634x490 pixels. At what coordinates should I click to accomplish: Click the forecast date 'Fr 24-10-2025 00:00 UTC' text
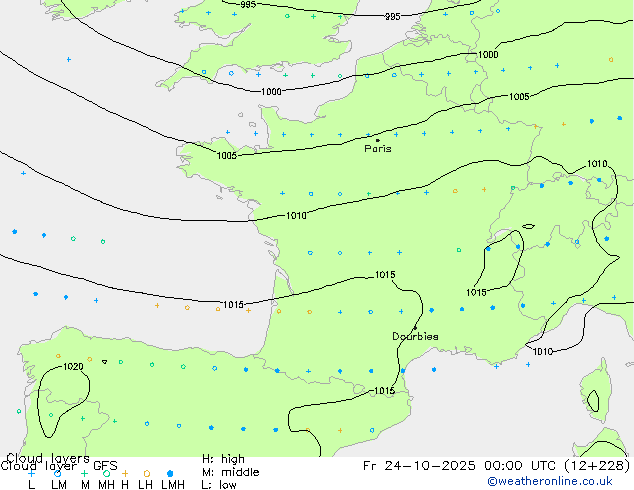[461, 466]
